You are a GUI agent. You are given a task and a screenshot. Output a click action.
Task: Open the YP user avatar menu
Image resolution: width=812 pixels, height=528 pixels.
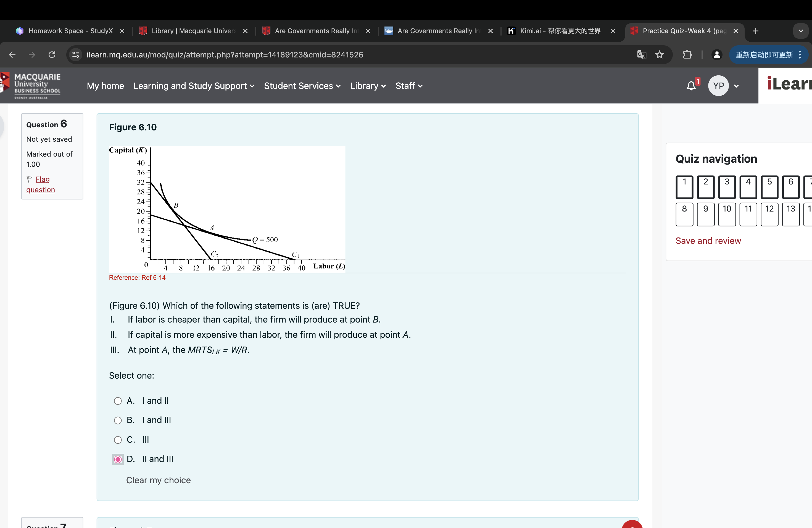click(x=719, y=86)
